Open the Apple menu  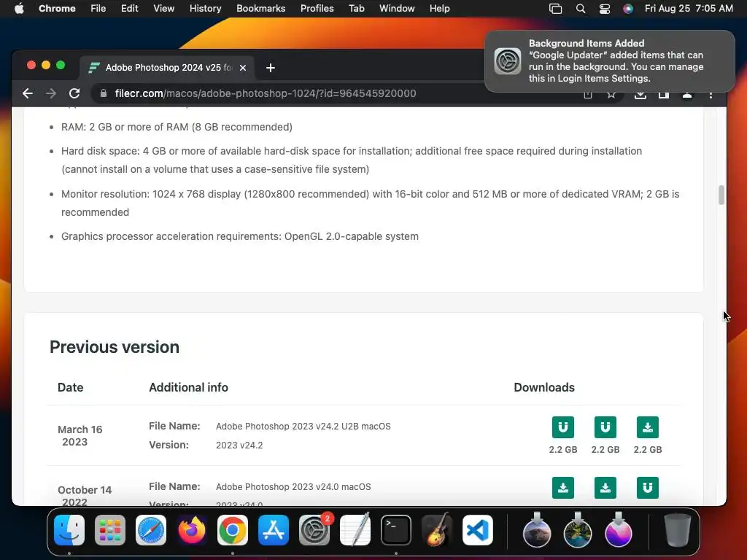19,8
